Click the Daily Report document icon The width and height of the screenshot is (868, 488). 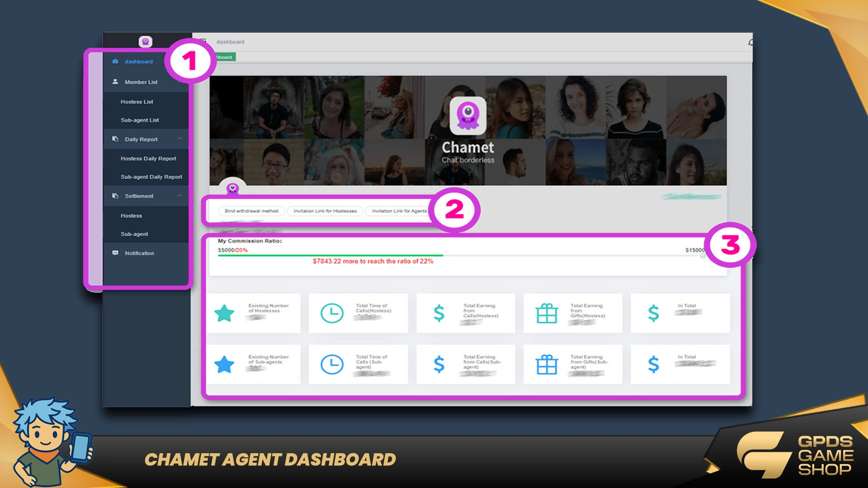115,139
